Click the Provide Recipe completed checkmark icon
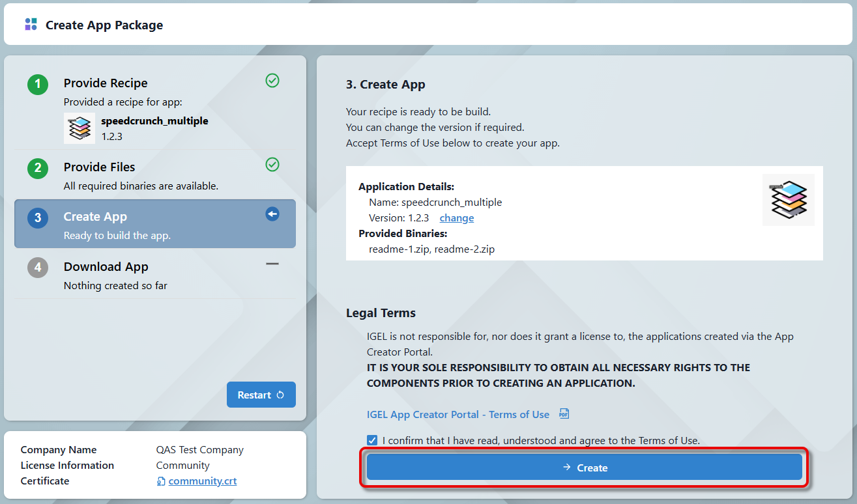The width and height of the screenshot is (857, 504). point(272,81)
